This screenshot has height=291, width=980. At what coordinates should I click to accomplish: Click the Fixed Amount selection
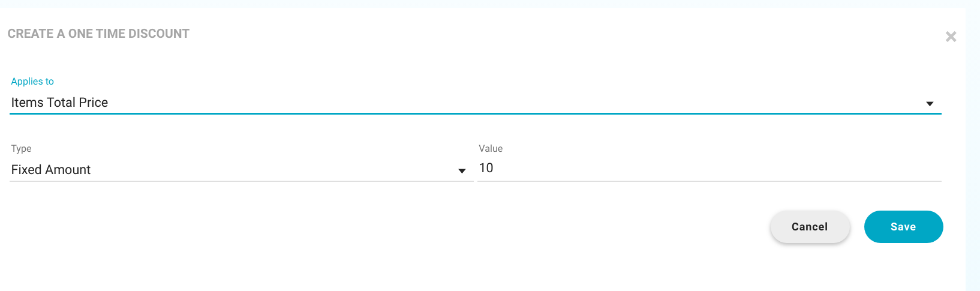point(51,170)
